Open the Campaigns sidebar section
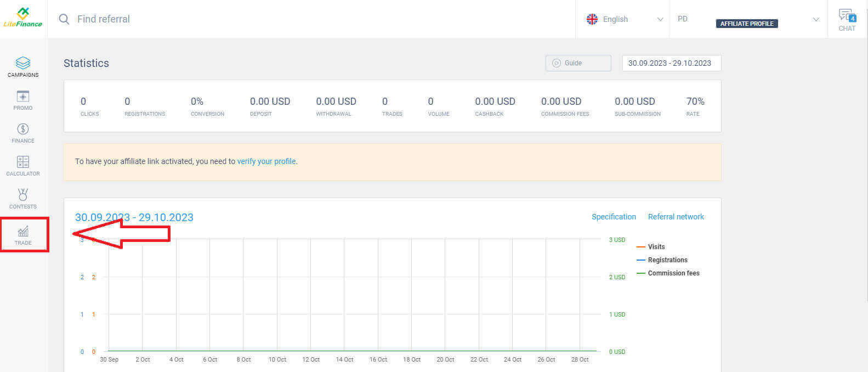 (23, 67)
